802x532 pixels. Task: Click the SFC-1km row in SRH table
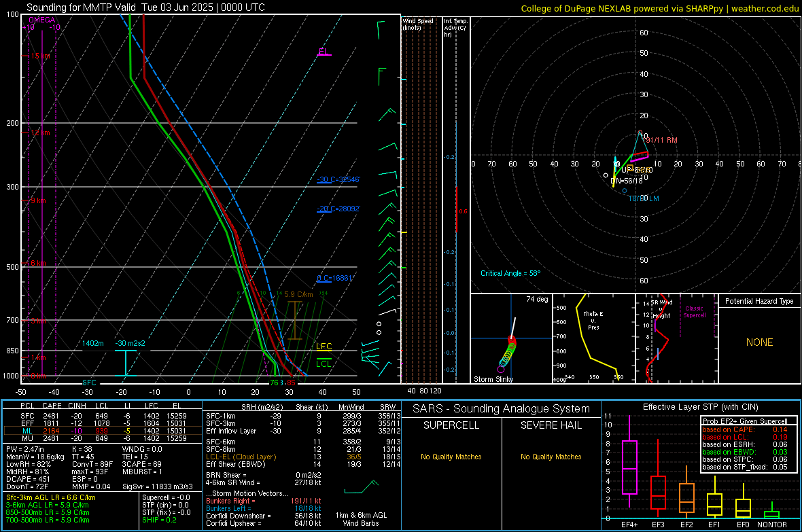pos(303,416)
